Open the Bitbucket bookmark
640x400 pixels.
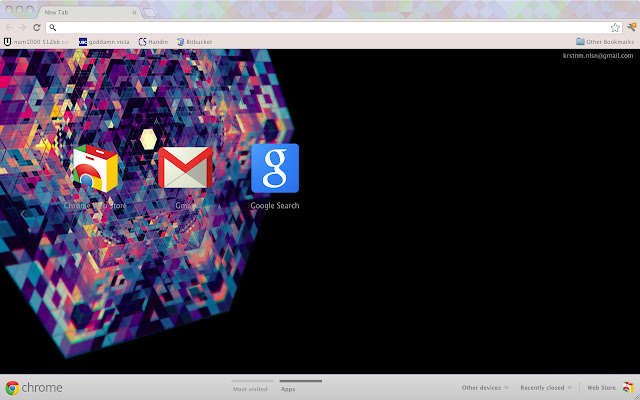coord(194,42)
